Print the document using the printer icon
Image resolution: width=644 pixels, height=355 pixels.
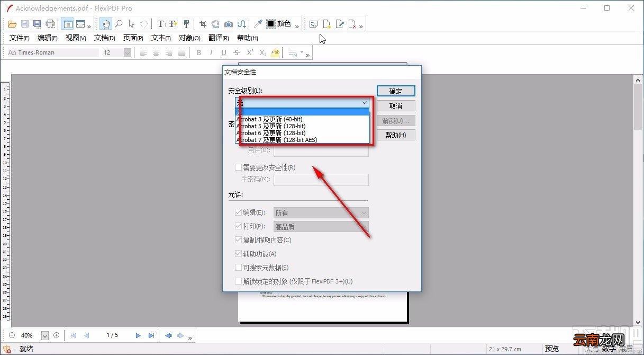coord(50,24)
